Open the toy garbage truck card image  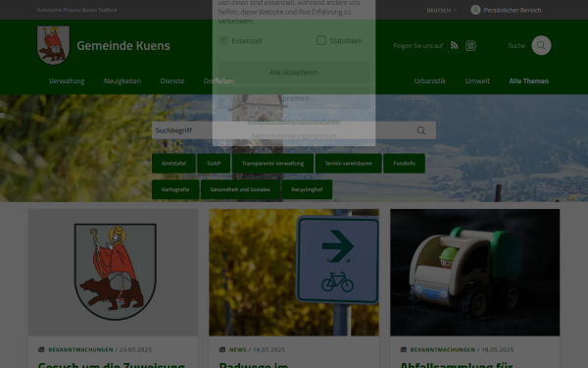coord(474,272)
